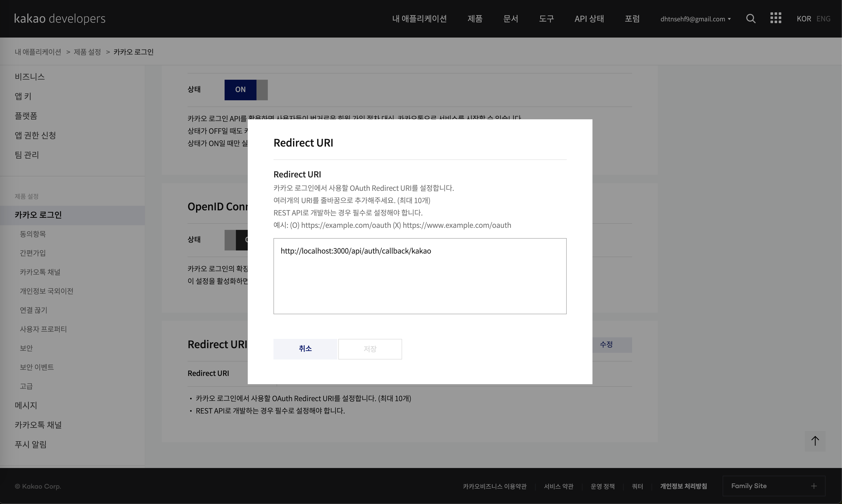Open 보안 이벤트 submenu item

coord(37,367)
